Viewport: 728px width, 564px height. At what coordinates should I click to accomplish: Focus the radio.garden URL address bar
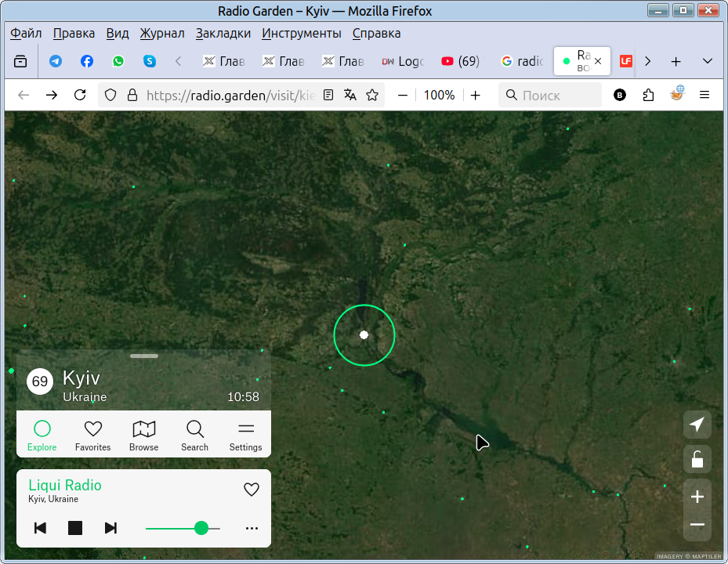pyautogui.click(x=230, y=95)
